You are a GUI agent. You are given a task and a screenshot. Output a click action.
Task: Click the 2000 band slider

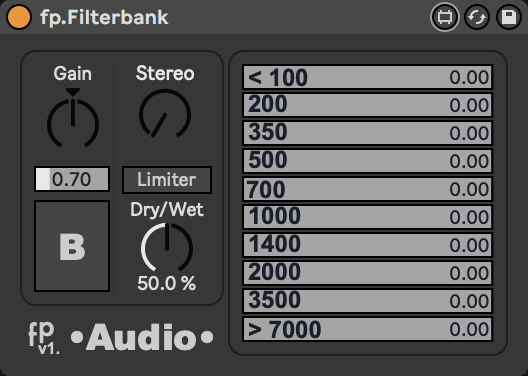pos(367,273)
